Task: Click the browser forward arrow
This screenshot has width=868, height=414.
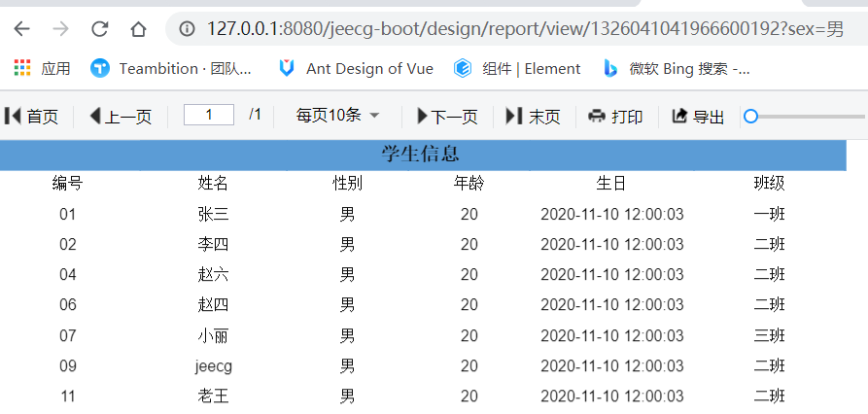Action: (60, 29)
